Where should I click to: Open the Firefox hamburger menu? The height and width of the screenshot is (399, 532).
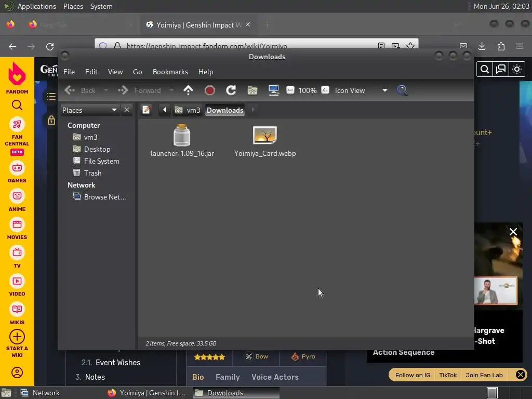(x=520, y=46)
